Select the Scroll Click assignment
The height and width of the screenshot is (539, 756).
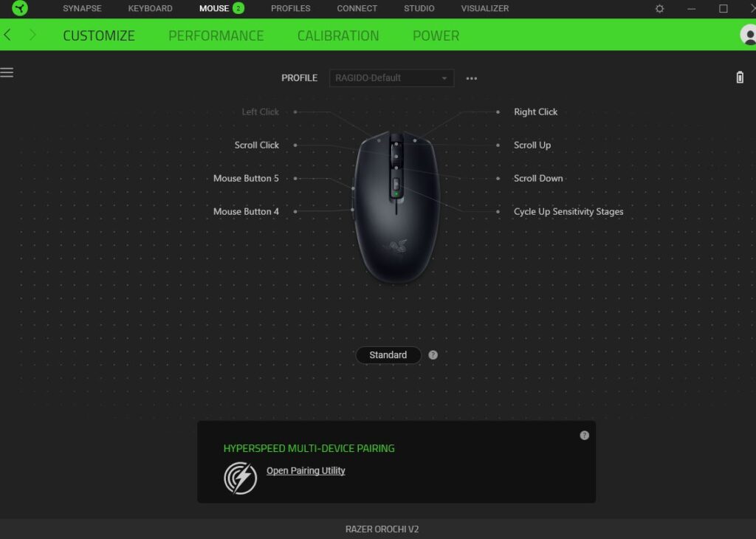(256, 145)
